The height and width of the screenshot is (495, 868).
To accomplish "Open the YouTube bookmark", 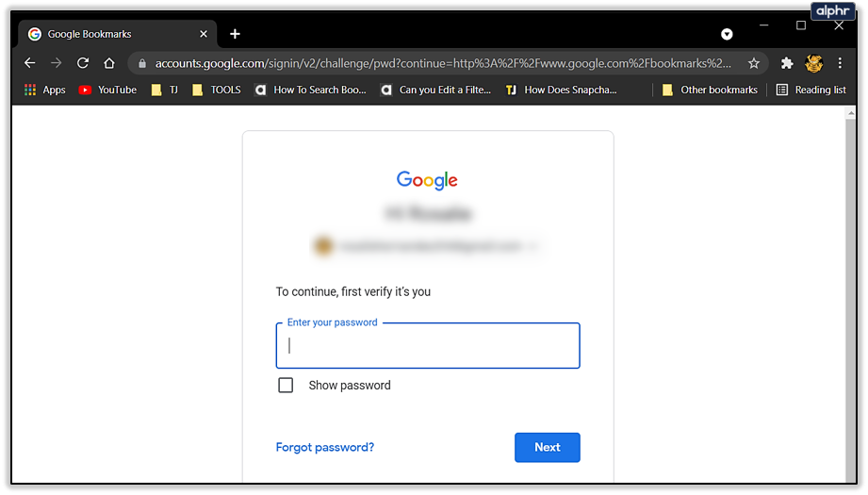I will pos(107,90).
